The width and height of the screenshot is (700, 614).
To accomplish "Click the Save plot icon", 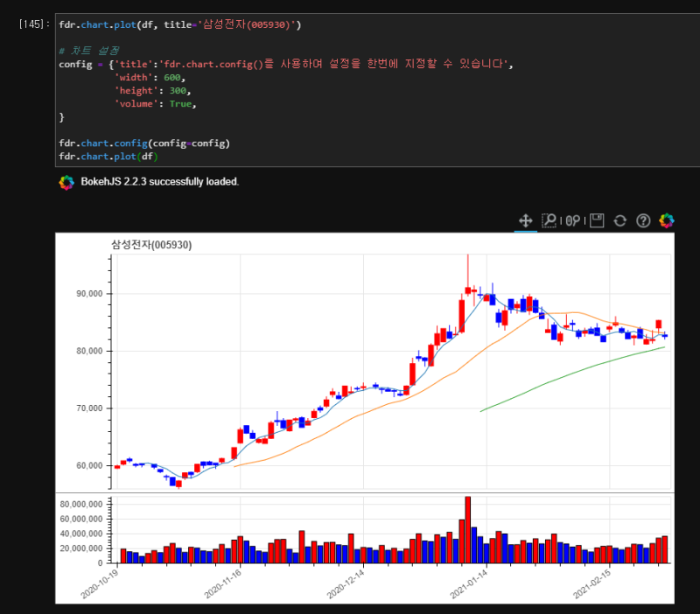I will click(x=596, y=220).
